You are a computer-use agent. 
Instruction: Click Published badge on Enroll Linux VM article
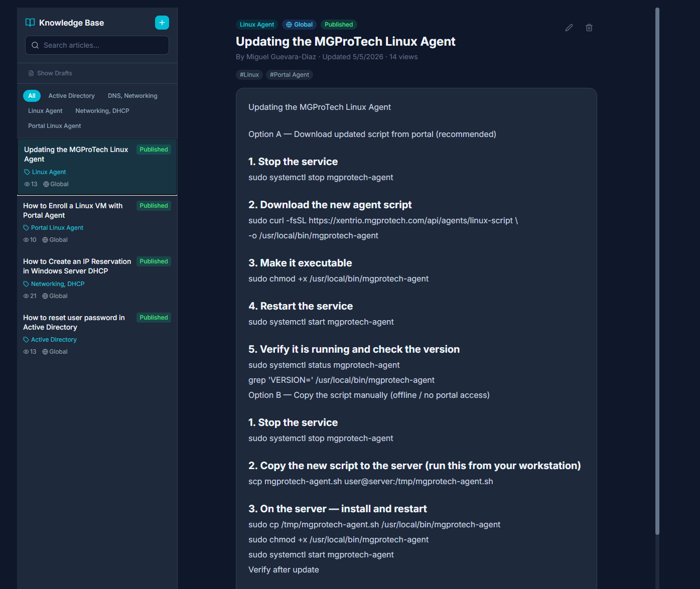coord(154,206)
